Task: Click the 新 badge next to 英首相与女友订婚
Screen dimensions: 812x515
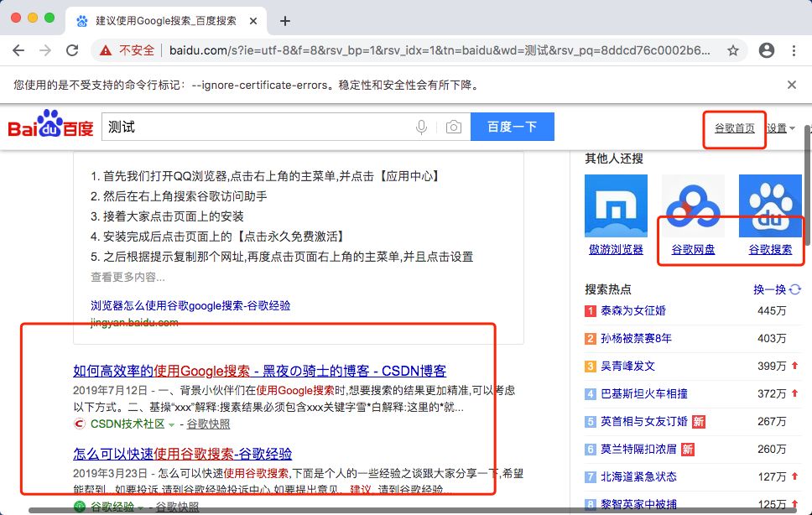Action: tap(699, 422)
